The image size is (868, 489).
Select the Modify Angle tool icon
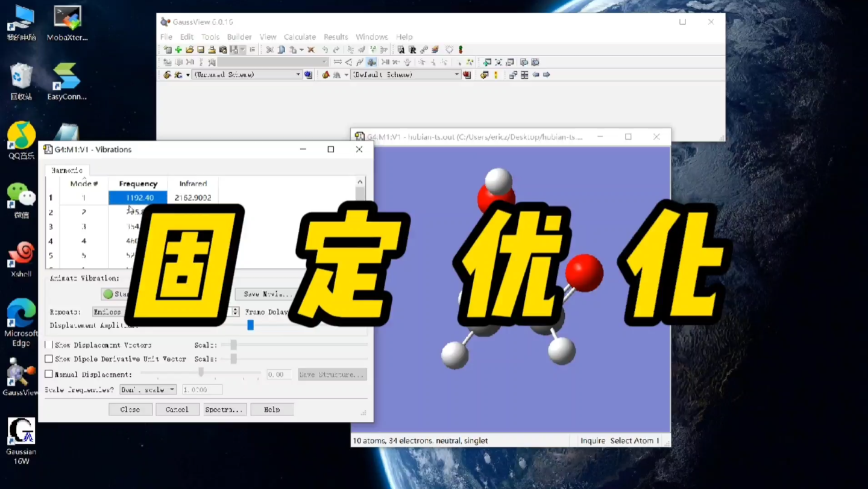348,62
